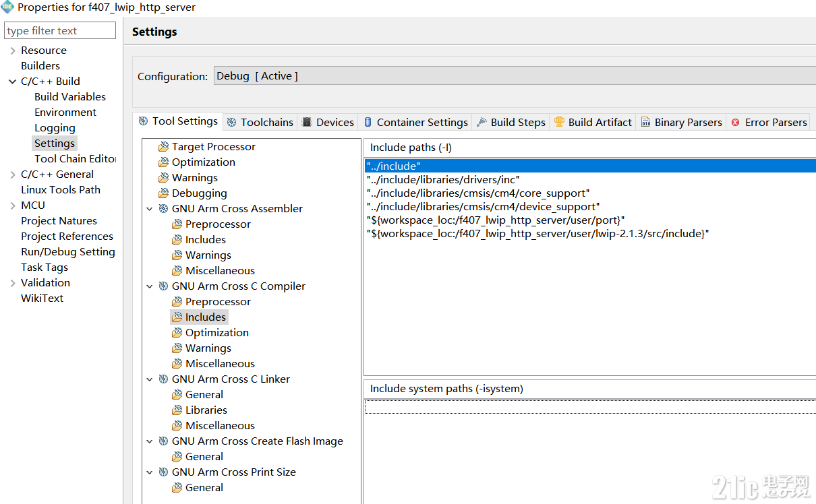Viewport: 816px width, 504px height.
Task: Select Task Tags page
Action: pos(45,267)
